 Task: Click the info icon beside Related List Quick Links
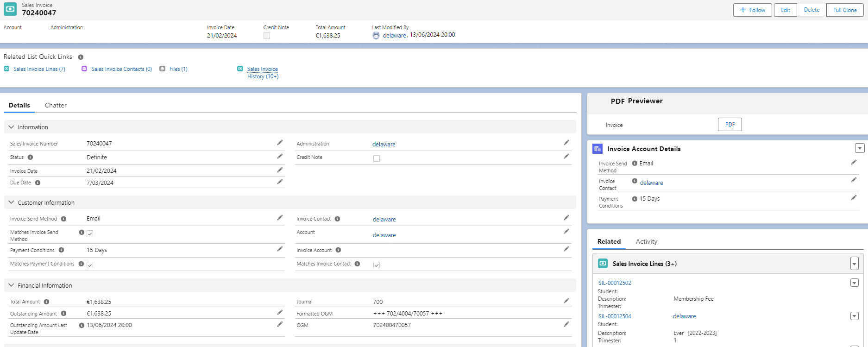(81, 57)
